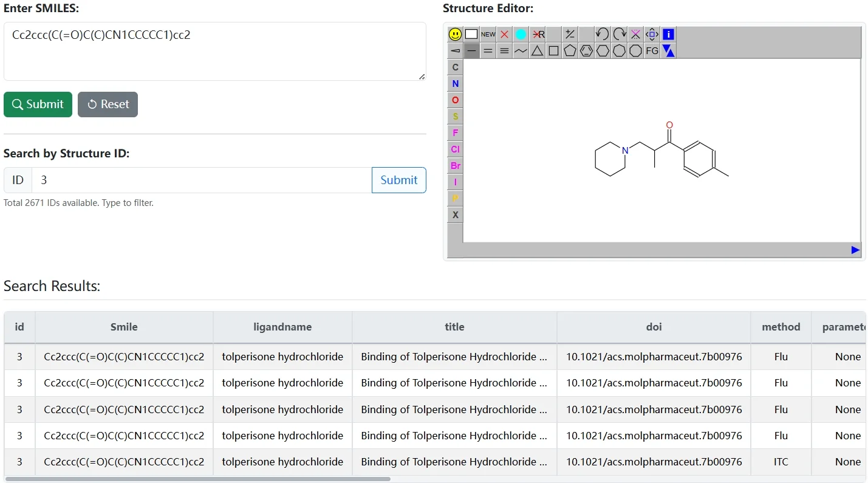Click the purple X stereo tool icon
The width and height of the screenshot is (868, 483).
635,35
